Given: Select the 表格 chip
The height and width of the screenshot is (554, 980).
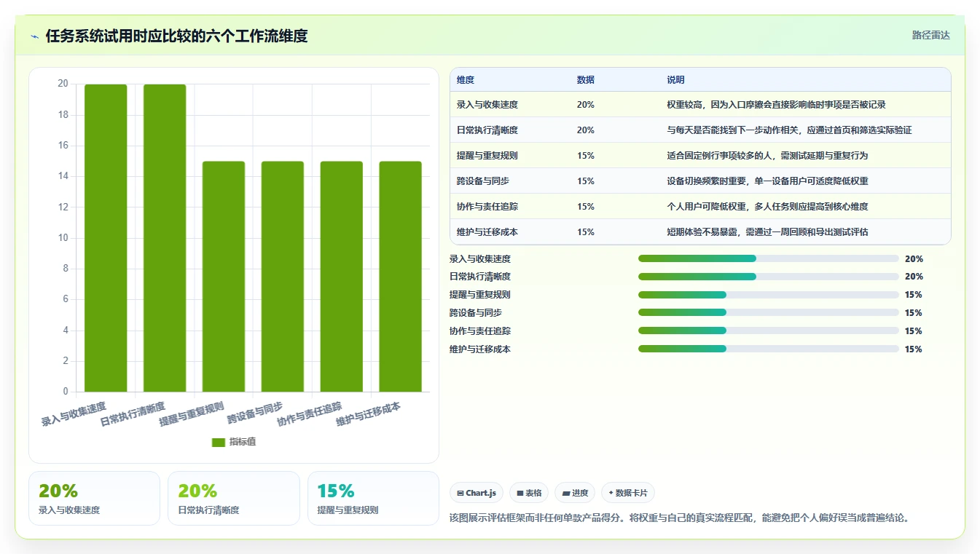Looking at the screenshot, I should click(529, 493).
